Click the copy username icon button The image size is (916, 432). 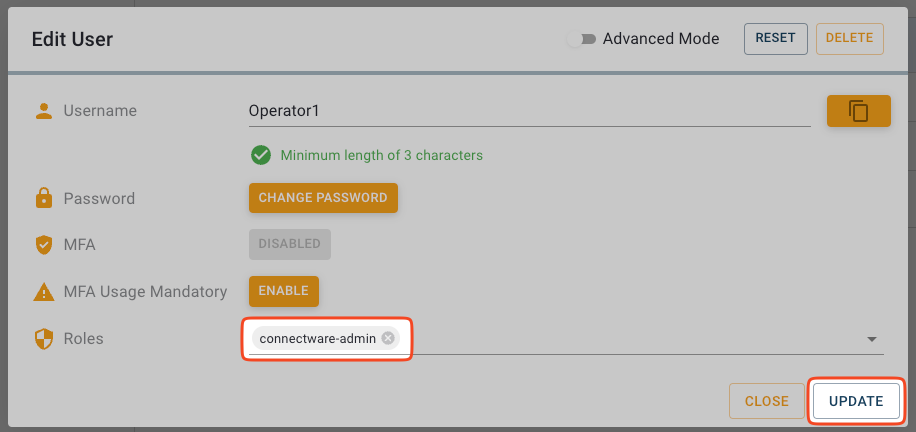click(858, 111)
